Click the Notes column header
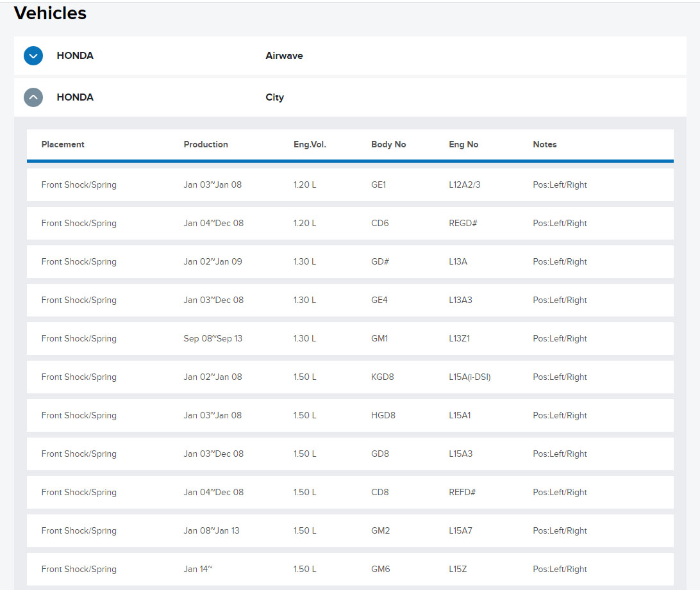 point(545,144)
